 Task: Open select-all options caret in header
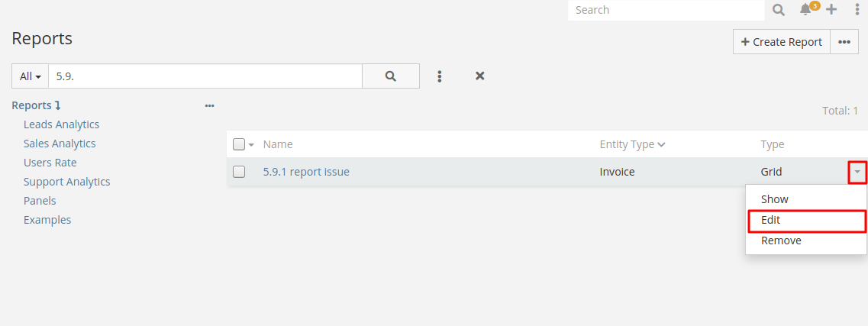pos(251,145)
